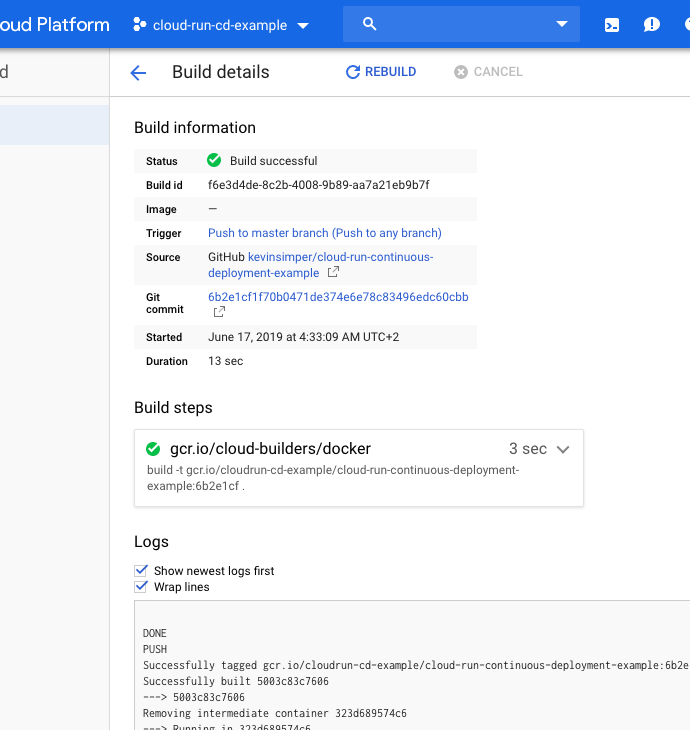
Task: Click the Build id value text
Action: (x=318, y=185)
